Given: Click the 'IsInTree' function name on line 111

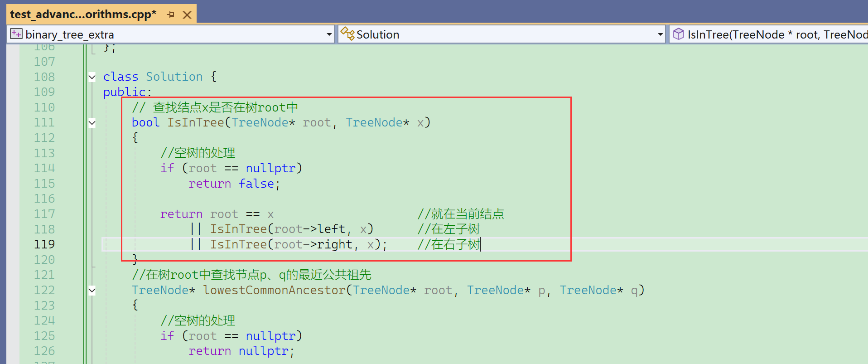Looking at the screenshot, I should (x=196, y=122).
